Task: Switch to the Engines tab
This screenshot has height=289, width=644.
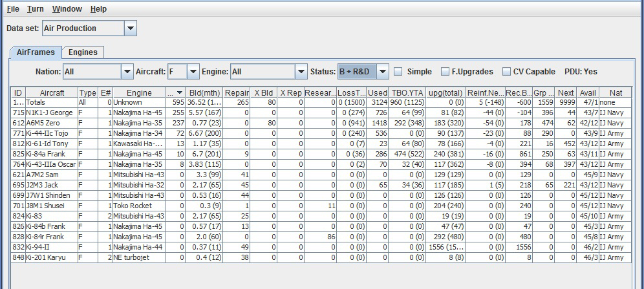Action: pyautogui.click(x=83, y=52)
